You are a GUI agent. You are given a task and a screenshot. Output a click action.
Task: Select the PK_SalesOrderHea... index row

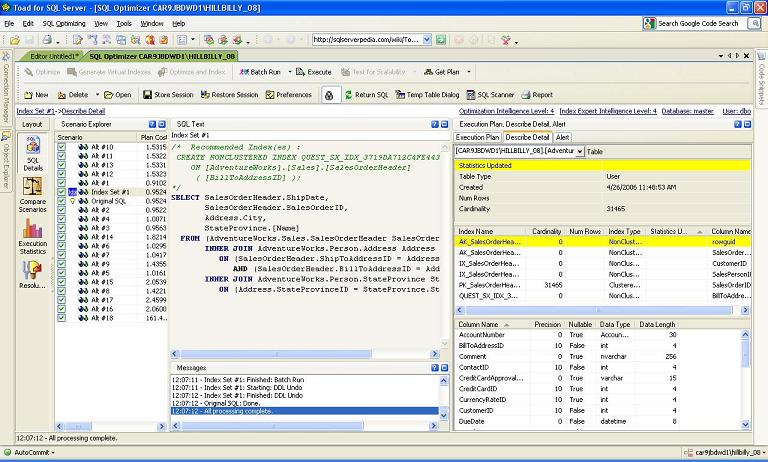602,285
